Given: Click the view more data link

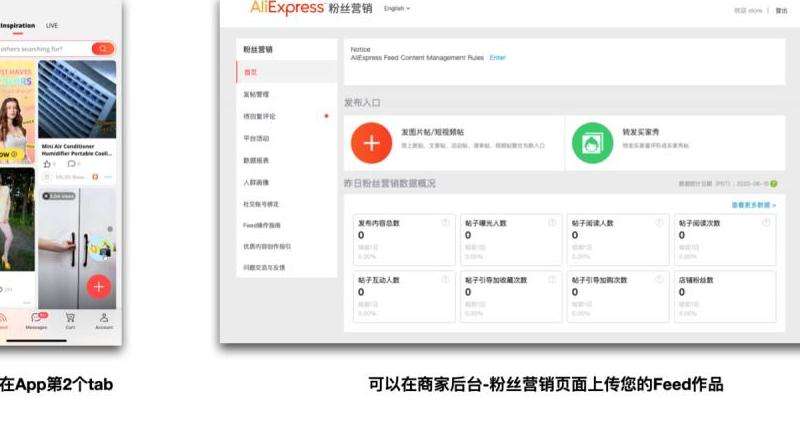Looking at the screenshot, I should [x=754, y=205].
